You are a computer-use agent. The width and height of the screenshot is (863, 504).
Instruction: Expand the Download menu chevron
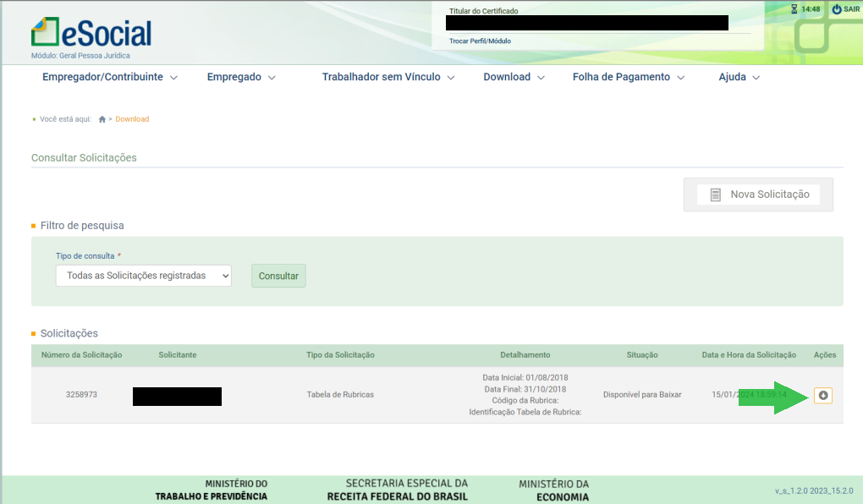point(541,78)
